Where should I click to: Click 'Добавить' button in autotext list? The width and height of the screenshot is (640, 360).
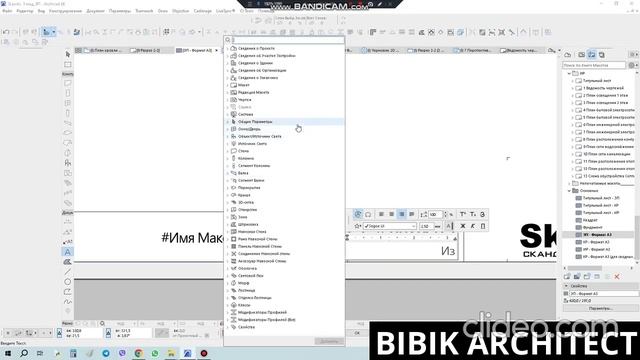(329, 341)
